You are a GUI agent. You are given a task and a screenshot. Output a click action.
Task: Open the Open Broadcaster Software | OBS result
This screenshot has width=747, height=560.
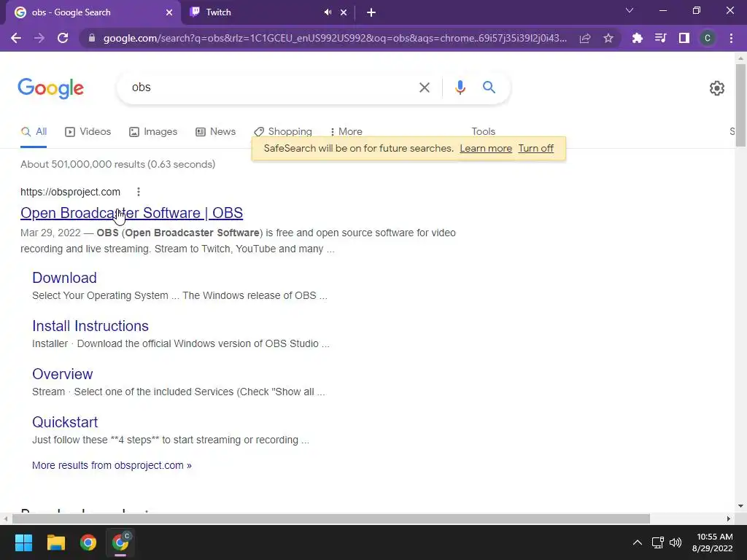[x=131, y=213]
